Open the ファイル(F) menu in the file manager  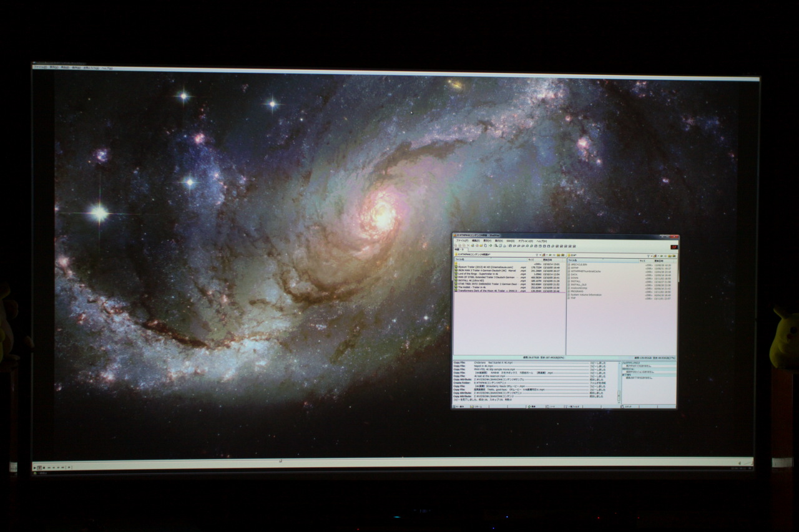(x=462, y=241)
